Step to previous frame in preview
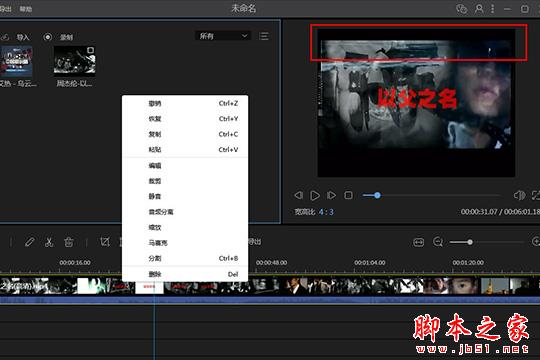 (299, 195)
